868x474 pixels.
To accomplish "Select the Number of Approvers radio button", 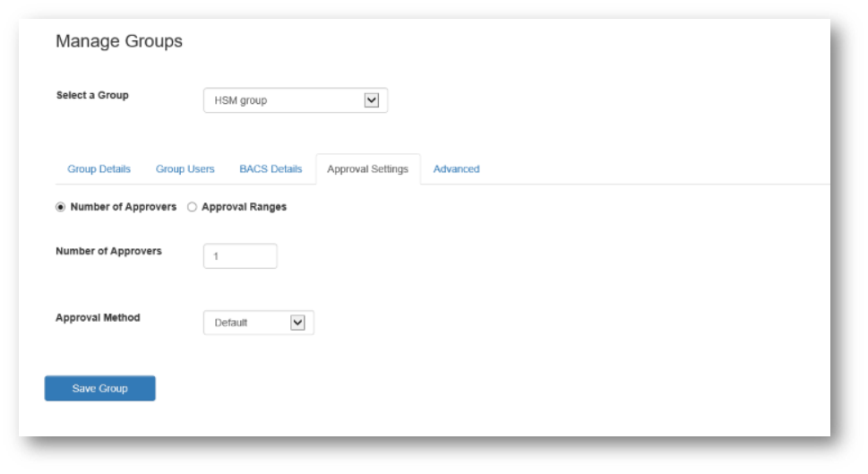I will click(x=60, y=207).
